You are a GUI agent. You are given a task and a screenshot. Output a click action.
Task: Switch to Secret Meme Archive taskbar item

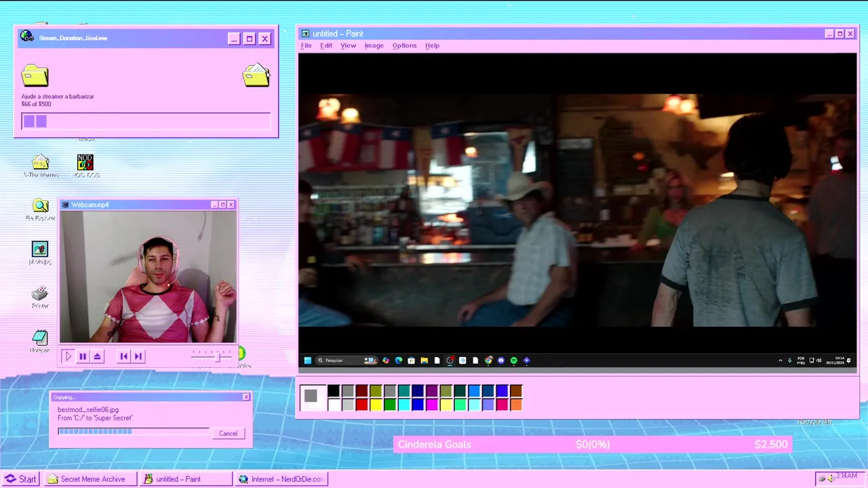click(x=91, y=479)
